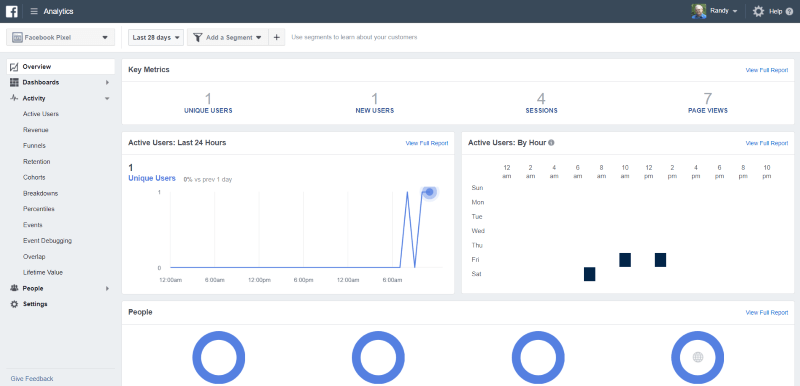Click info icon beside Active Users: By Hour
Image resolution: width=800 pixels, height=386 pixels.
(551, 143)
